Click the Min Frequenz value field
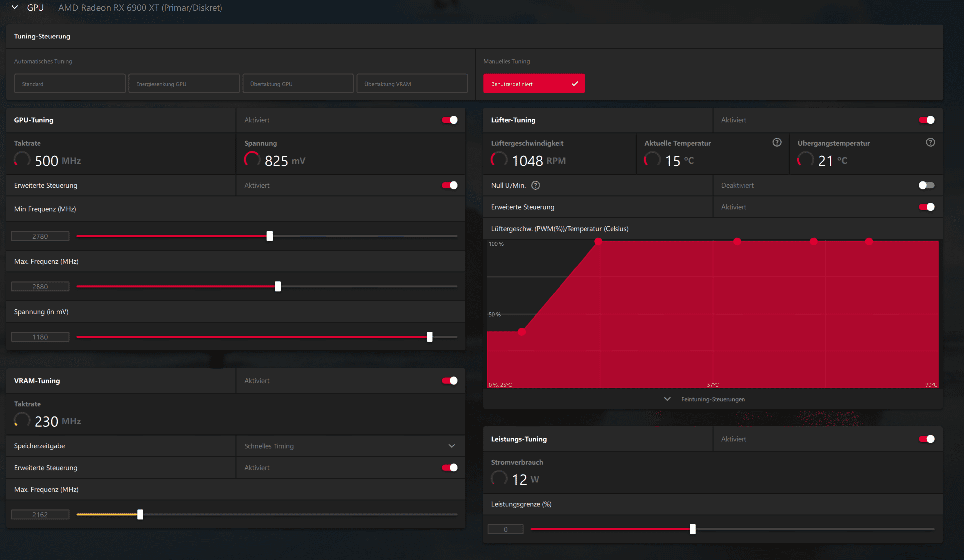964x560 pixels. pos(40,236)
